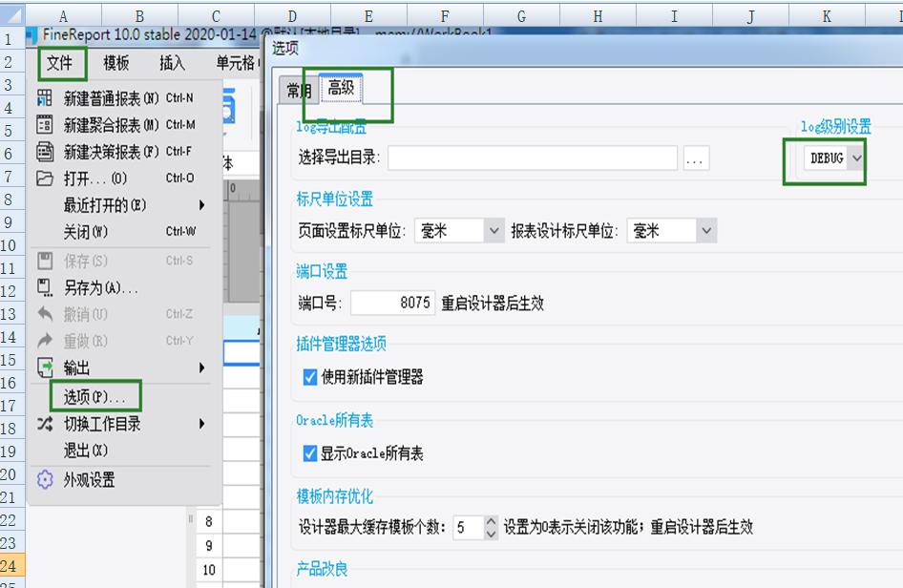The image size is (903, 588).
Task: Open the 模板 menu
Action: pyautogui.click(x=115, y=63)
